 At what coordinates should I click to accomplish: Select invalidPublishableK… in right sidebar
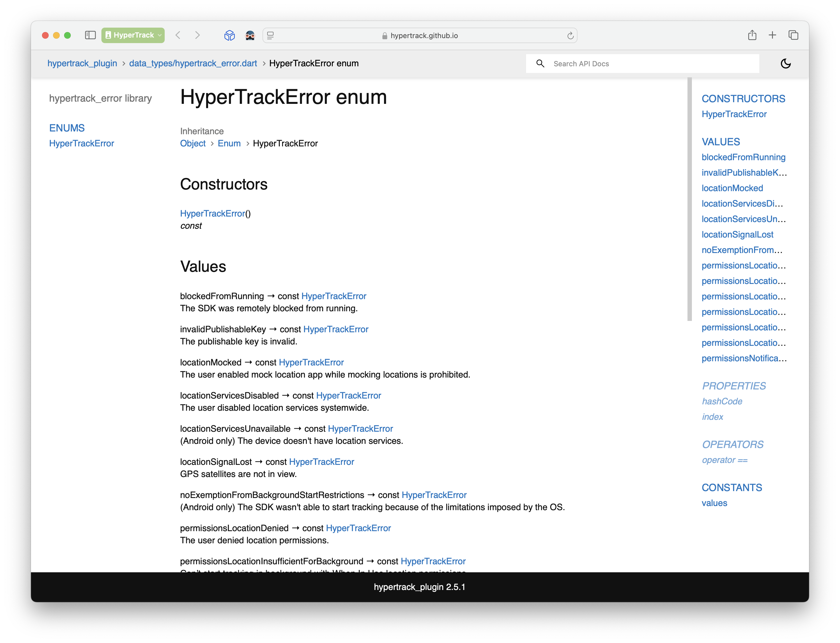coord(744,173)
